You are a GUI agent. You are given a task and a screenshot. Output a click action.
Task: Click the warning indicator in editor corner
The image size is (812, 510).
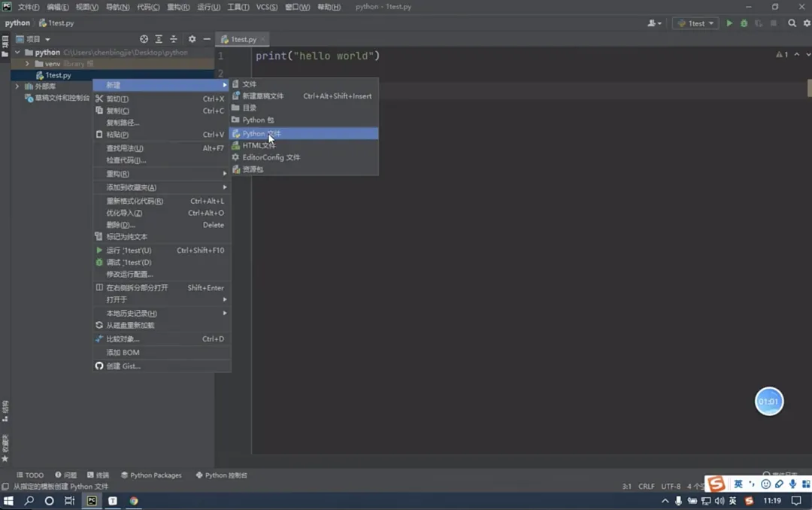(782, 54)
